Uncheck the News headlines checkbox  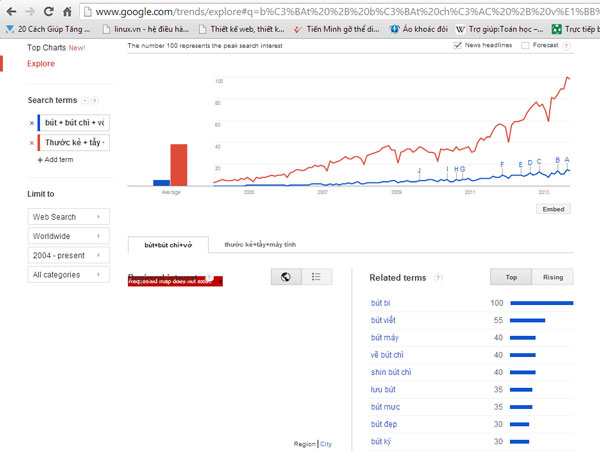pos(457,46)
